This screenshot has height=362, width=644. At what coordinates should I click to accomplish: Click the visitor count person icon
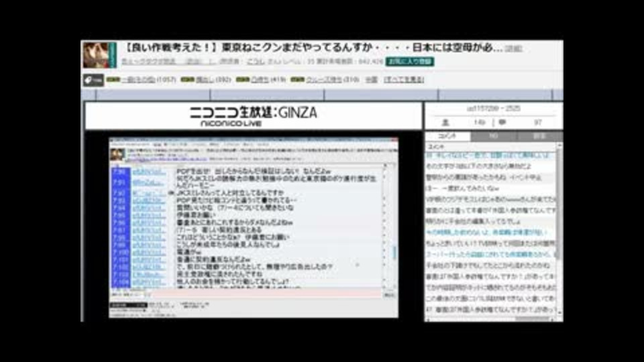[445, 122]
